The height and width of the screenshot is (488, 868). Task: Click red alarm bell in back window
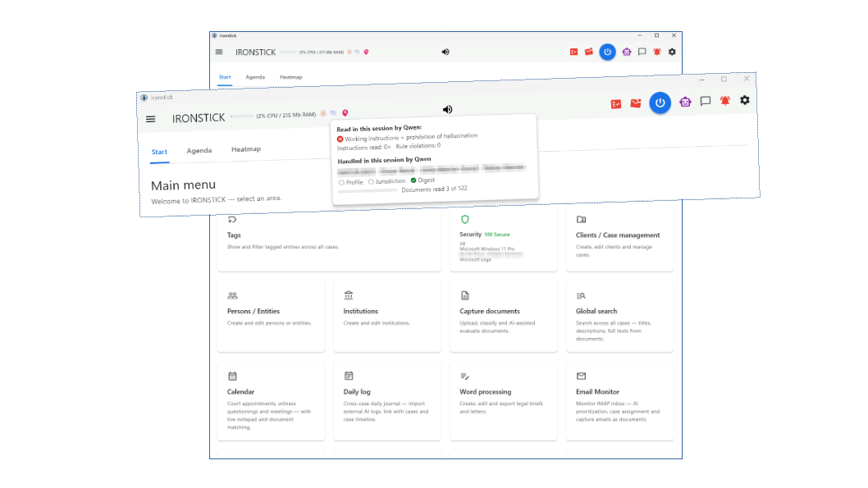657,52
